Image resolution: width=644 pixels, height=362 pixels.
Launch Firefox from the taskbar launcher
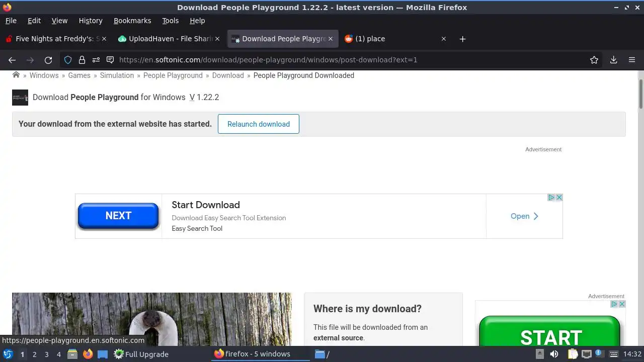click(x=88, y=354)
